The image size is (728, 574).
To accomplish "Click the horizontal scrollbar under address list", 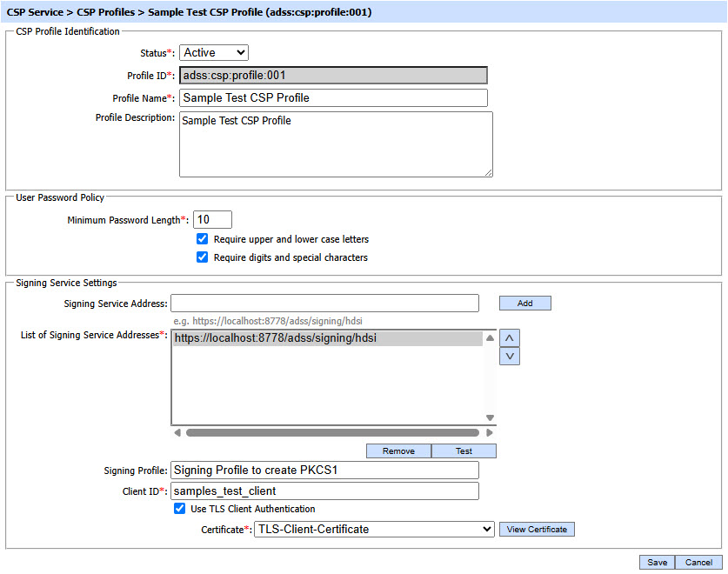I will 332,432.
